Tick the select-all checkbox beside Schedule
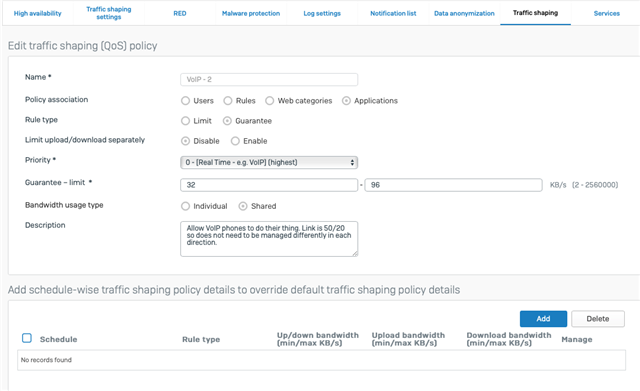 click(x=27, y=338)
